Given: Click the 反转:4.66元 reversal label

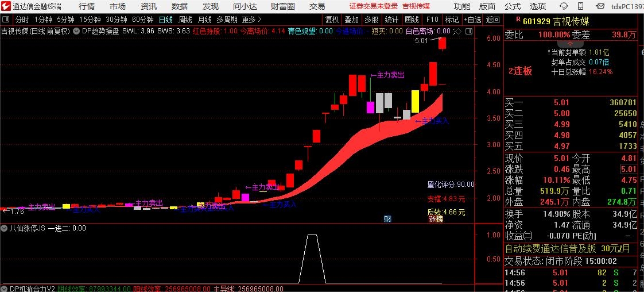Looking at the screenshot, I should [x=446, y=212].
